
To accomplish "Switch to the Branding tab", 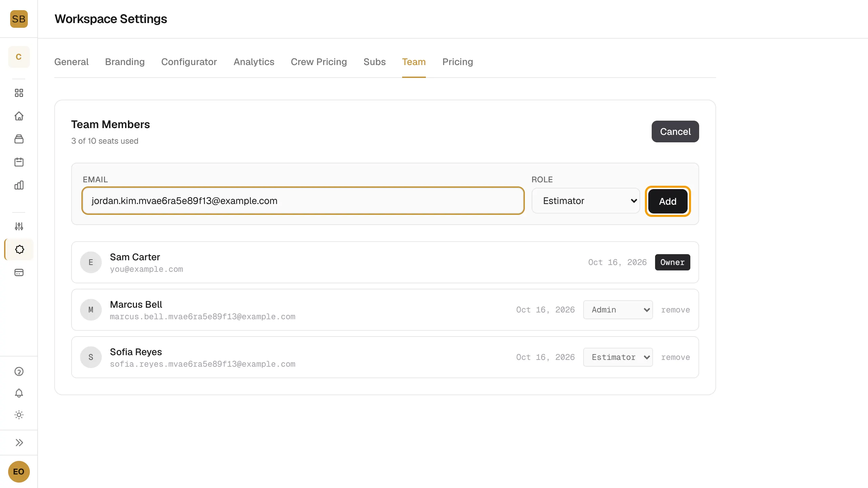I will point(125,62).
